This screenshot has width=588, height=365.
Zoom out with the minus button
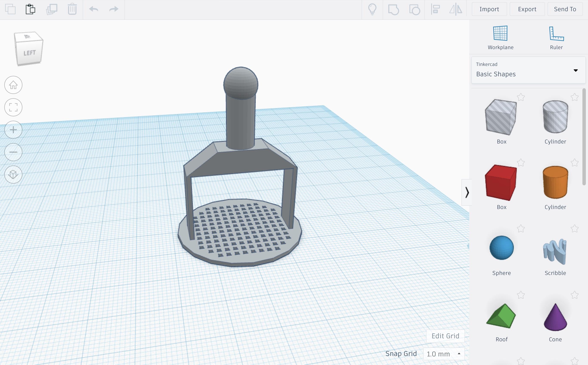(x=13, y=152)
